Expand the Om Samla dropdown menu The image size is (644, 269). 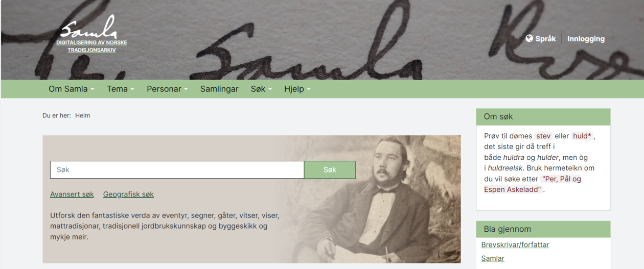tap(72, 89)
